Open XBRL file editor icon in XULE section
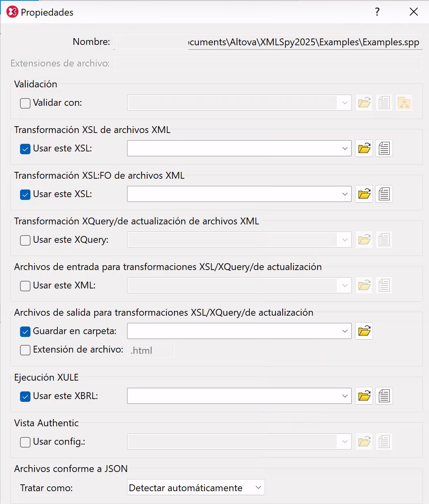This screenshot has width=429, height=504. 384,396
